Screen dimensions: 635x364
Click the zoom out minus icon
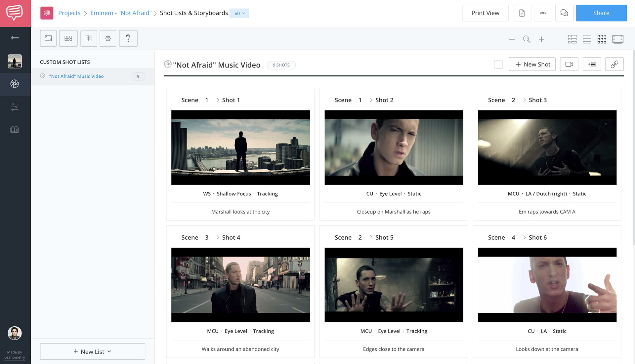point(512,39)
